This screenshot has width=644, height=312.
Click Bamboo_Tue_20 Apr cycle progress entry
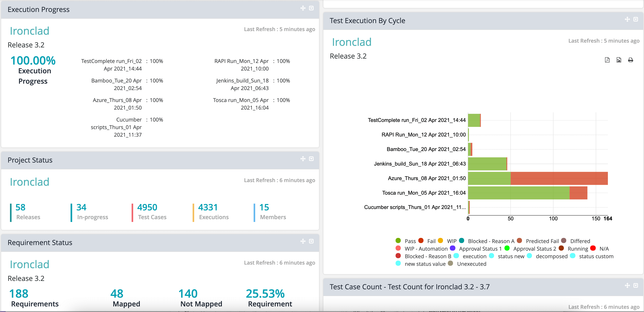coord(127,84)
